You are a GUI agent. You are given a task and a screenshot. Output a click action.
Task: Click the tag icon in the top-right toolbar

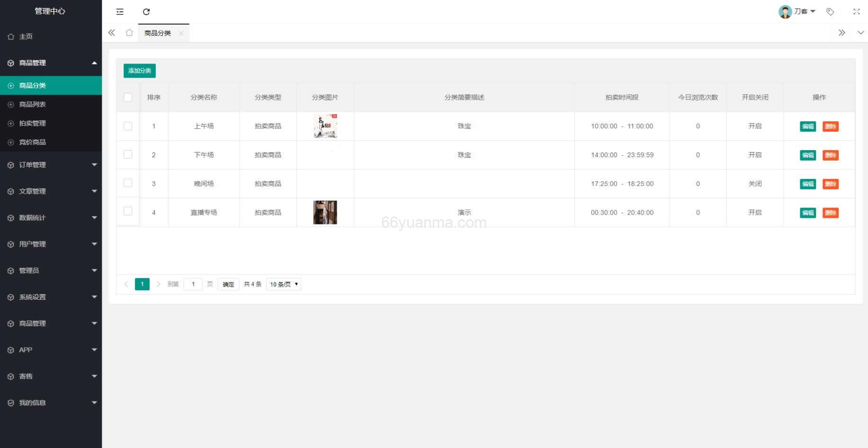point(830,11)
